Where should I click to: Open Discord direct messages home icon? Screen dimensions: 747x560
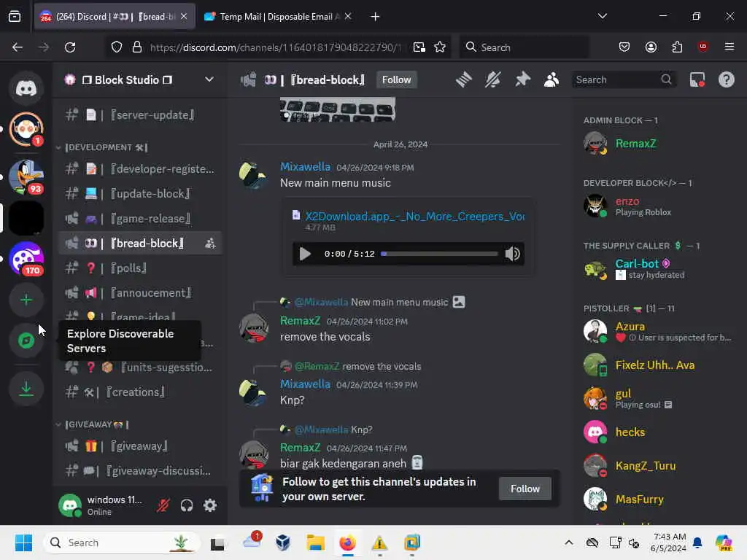pos(26,88)
